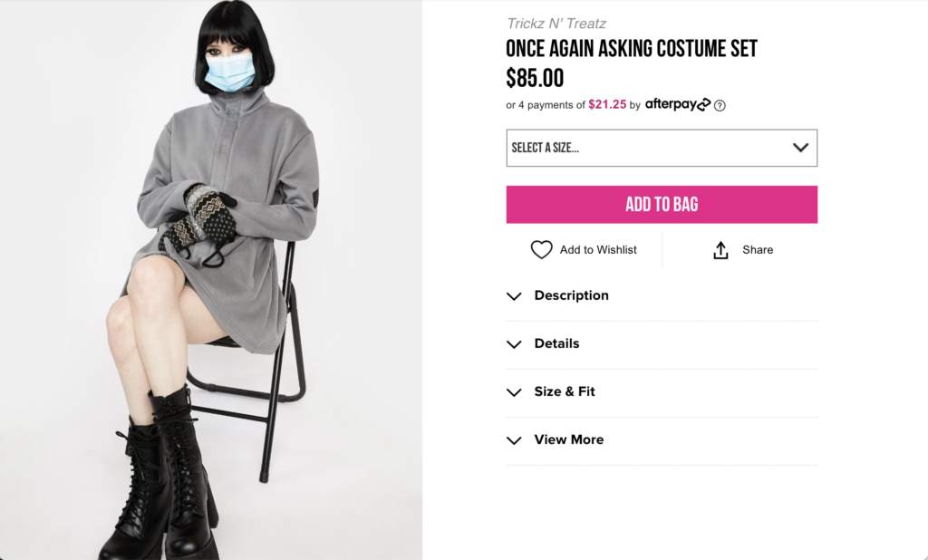The width and height of the screenshot is (928, 560).
Task: Click the chevron icon beside Description
Action: pyautogui.click(x=514, y=296)
